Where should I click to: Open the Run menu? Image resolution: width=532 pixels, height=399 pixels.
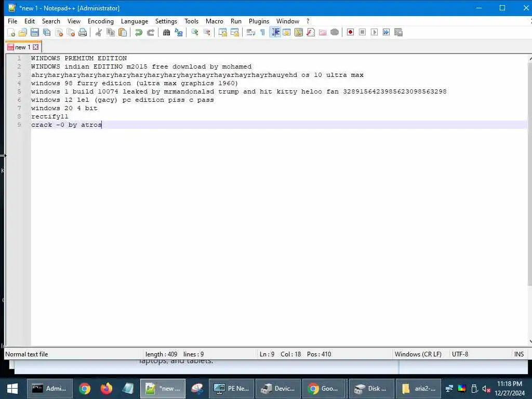236,21
